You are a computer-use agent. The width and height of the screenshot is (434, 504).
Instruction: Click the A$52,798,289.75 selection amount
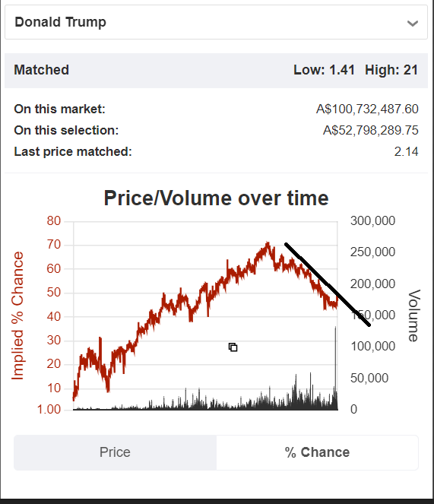[x=371, y=130]
